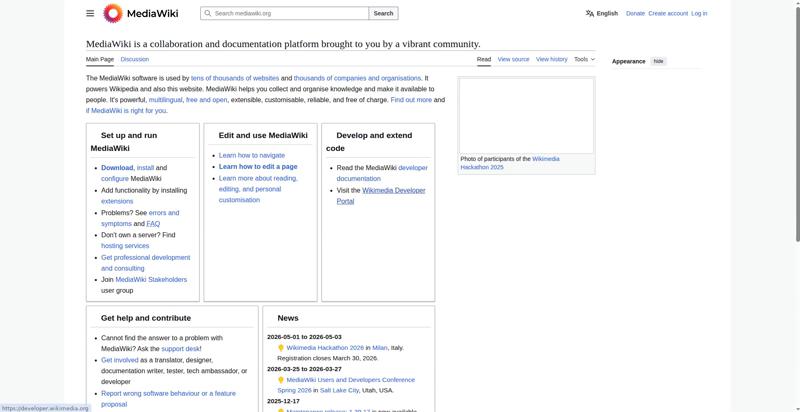Open the View history tab
The height and width of the screenshot is (412, 800).
[x=551, y=59]
